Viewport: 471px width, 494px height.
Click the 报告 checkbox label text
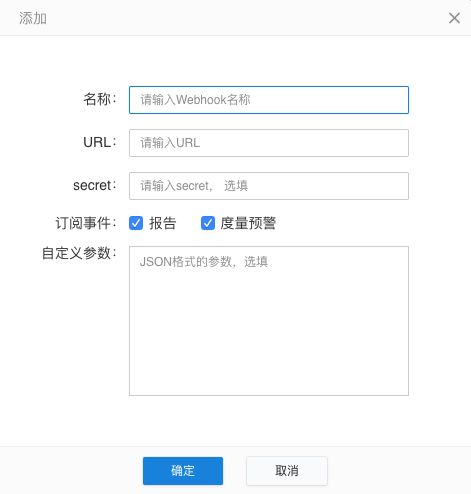pyautogui.click(x=163, y=223)
